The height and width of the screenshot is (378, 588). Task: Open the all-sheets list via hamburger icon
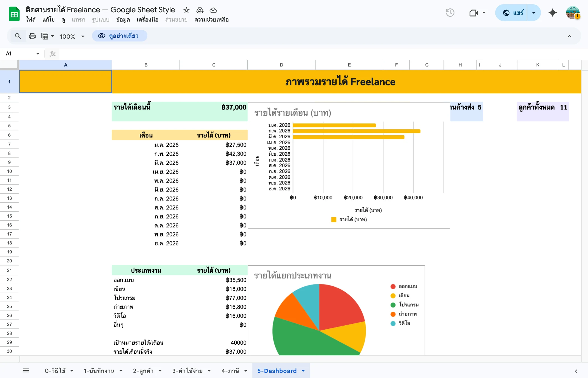coord(26,370)
